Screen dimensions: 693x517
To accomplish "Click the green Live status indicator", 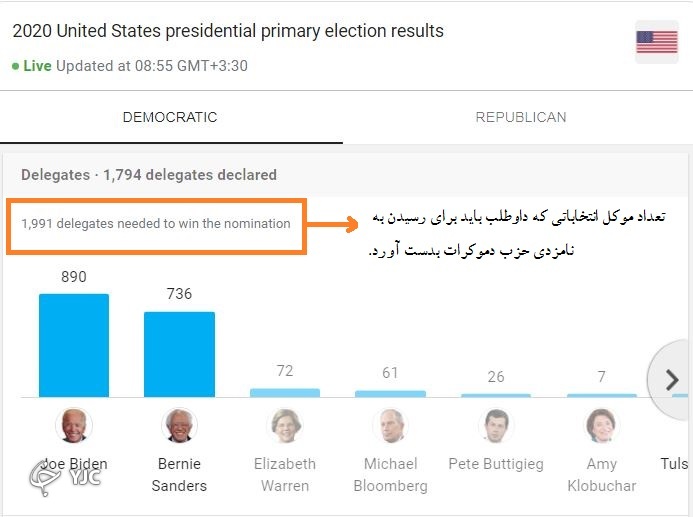I will click(x=32, y=66).
